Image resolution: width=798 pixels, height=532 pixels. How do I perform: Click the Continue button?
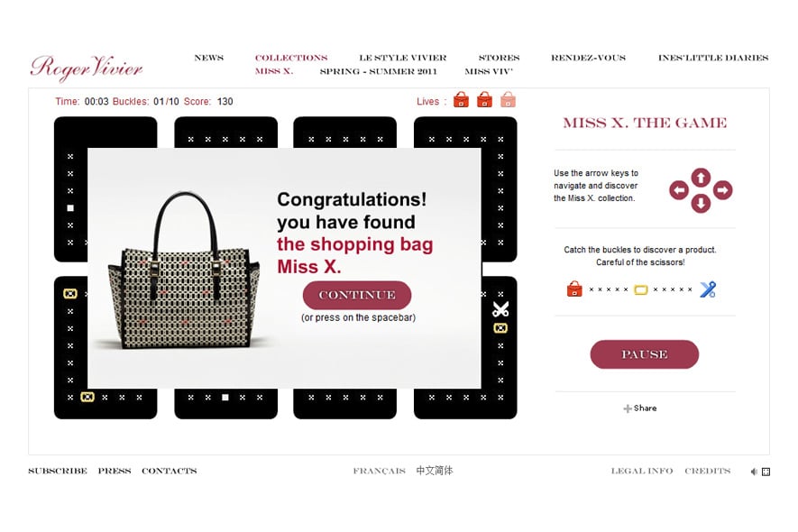357,295
